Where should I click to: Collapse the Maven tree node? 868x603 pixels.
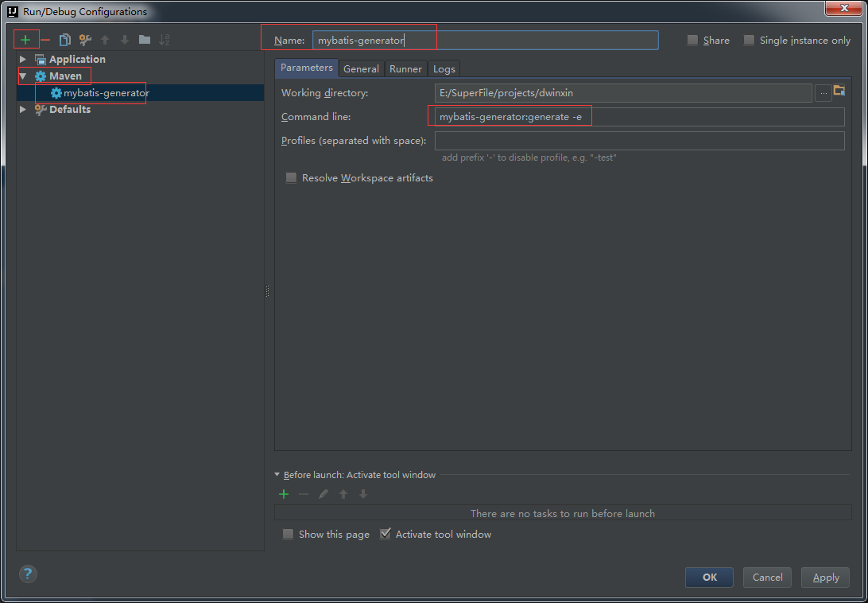click(23, 76)
